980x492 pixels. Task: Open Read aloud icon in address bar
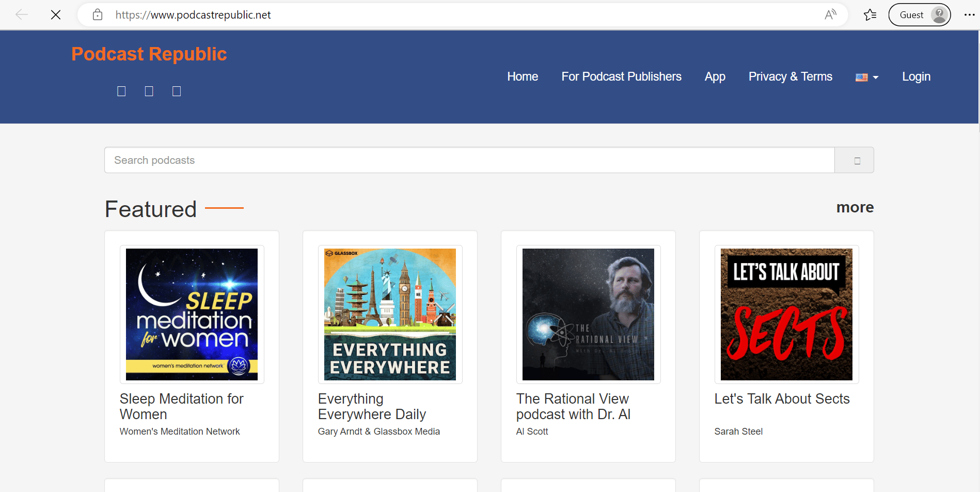pos(830,15)
